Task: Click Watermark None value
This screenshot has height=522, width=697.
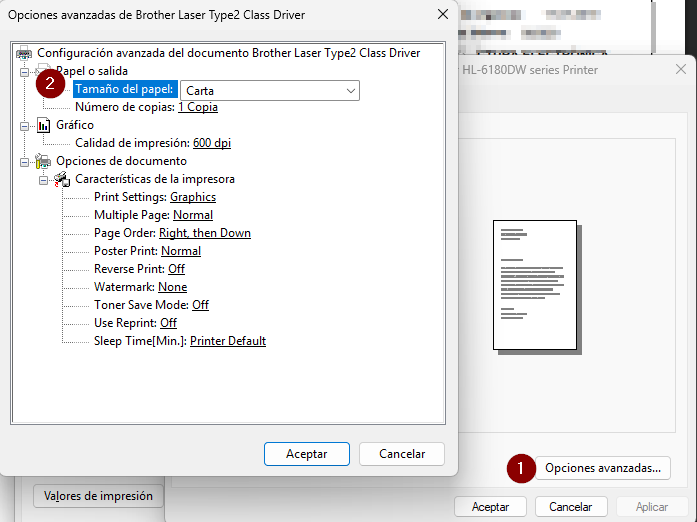Action: click(x=172, y=287)
